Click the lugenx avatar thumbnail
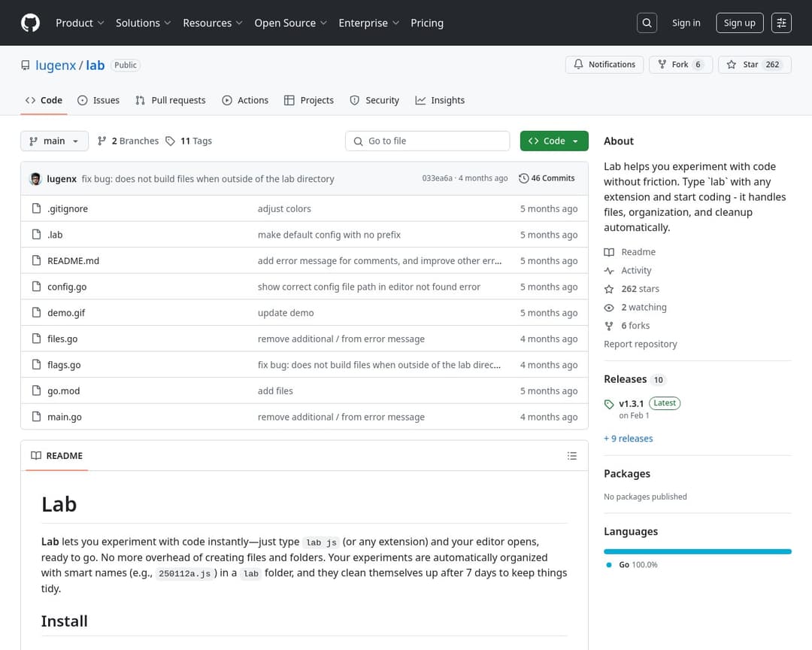The image size is (812, 650). 36,179
